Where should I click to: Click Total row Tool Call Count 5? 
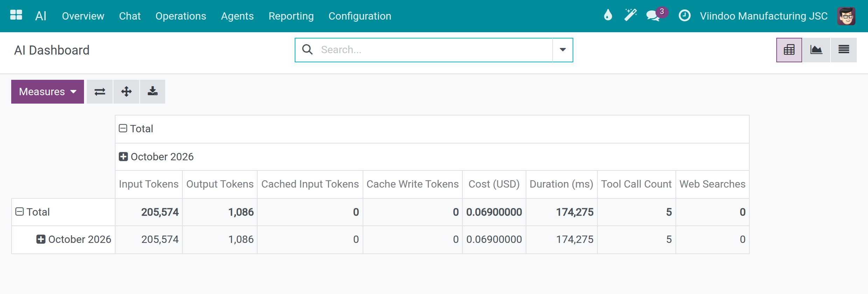(x=636, y=212)
